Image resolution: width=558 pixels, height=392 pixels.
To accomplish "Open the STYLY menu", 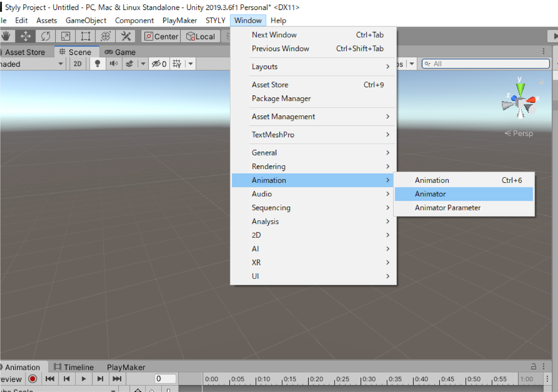I will click(215, 20).
